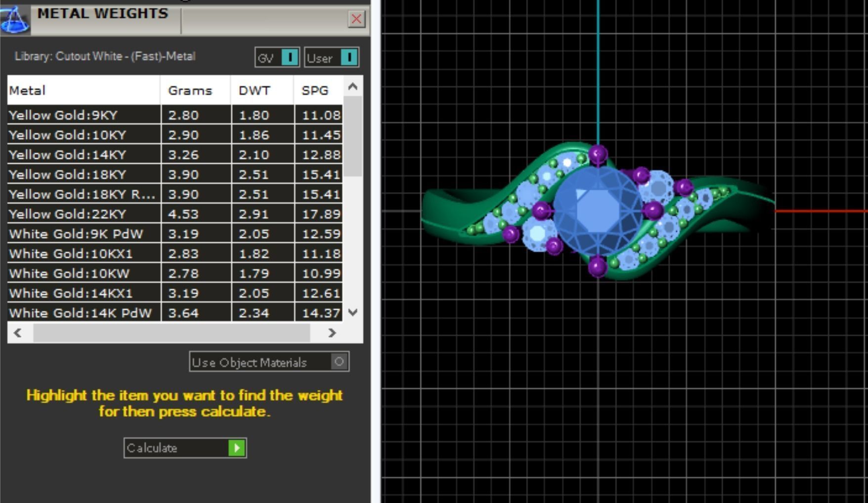
Task: Click the purple prong above center stone
Action: [x=598, y=154]
